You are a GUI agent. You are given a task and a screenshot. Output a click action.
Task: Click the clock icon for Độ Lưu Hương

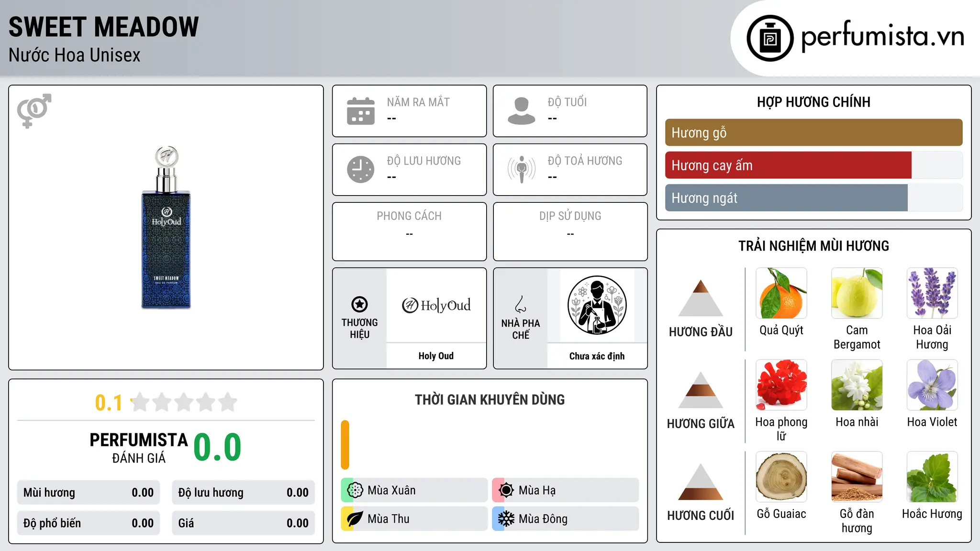point(361,169)
